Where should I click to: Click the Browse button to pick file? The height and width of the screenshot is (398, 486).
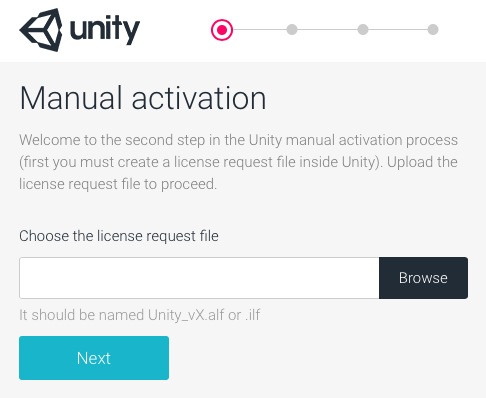(x=423, y=278)
